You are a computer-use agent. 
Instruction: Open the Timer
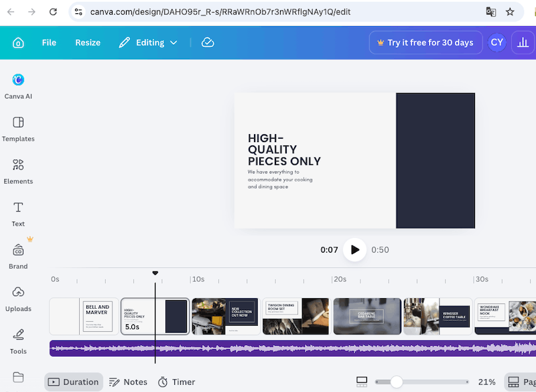pyautogui.click(x=176, y=382)
